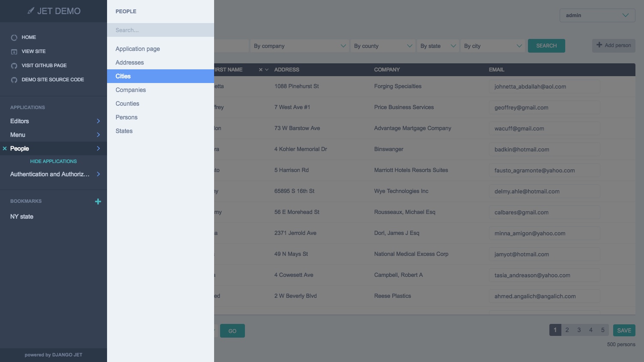Viewport: 644px width, 362px height.
Task: Click the Demo Site Source Code icon
Action: tap(14, 80)
